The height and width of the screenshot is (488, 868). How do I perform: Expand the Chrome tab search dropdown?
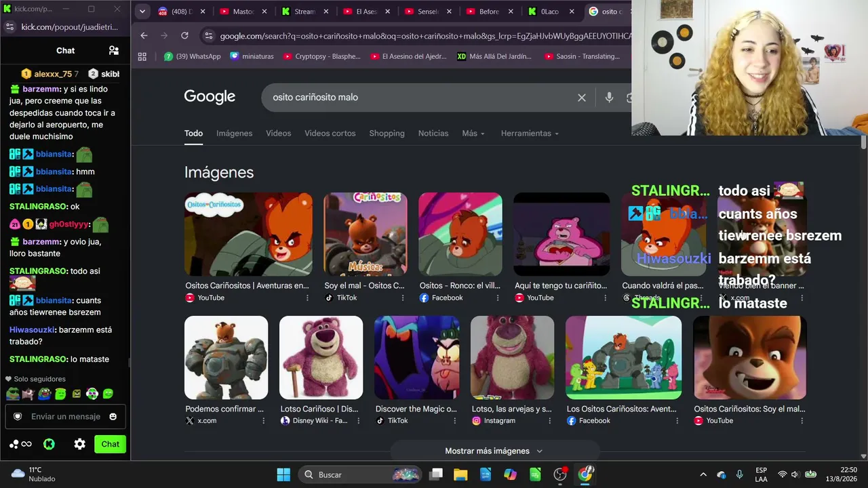pyautogui.click(x=142, y=12)
